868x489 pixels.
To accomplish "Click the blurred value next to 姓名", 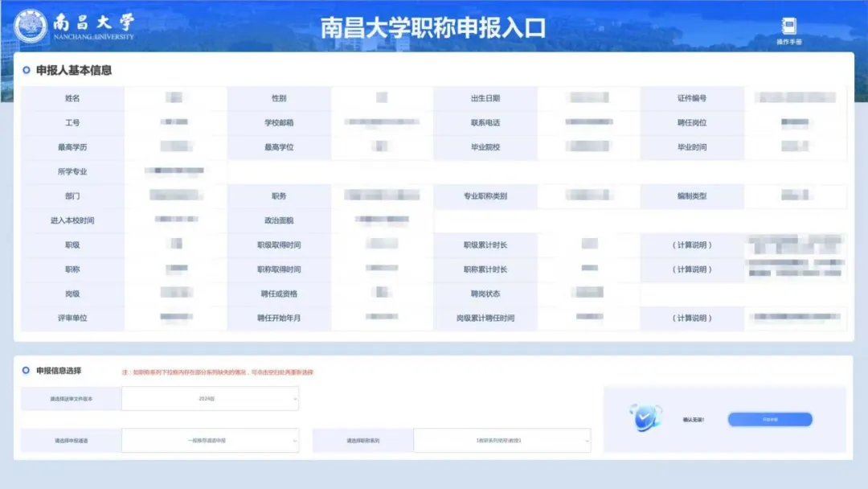I will click(174, 98).
